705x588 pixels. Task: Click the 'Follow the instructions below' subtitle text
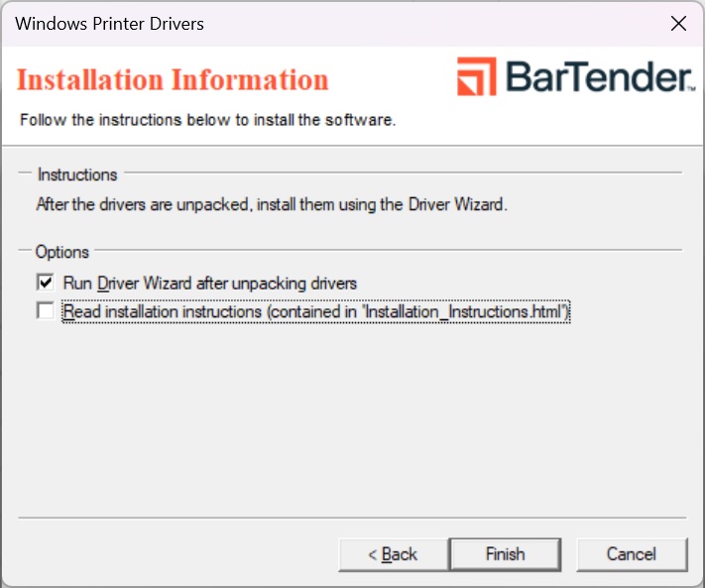(207, 121)
